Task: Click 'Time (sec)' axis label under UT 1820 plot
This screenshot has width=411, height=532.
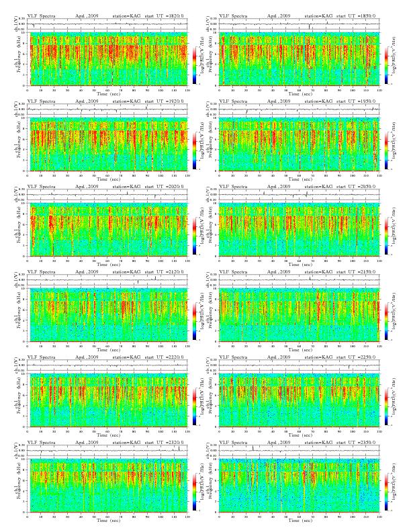Action: [108, 93]
